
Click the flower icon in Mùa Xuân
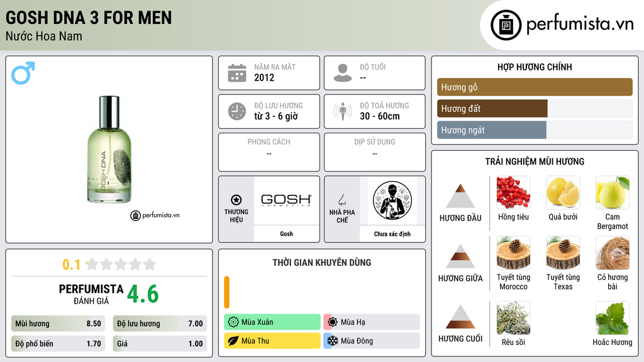[x=233, y=322]
